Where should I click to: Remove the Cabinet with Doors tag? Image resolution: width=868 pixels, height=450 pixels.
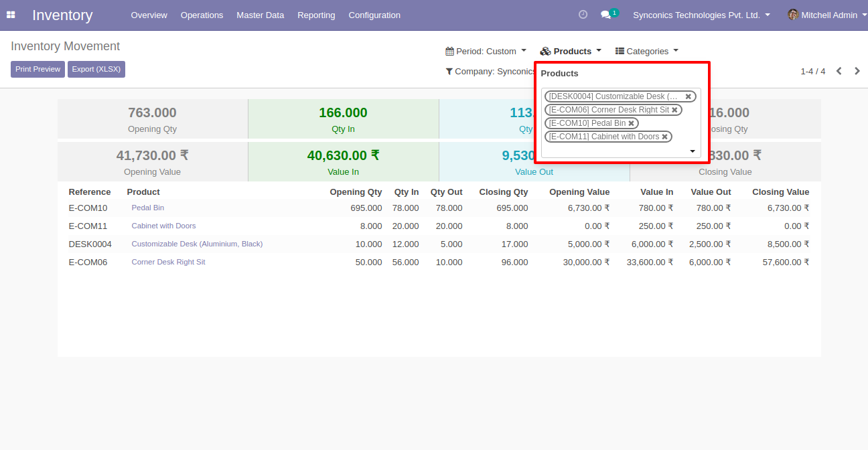[664, 137]
